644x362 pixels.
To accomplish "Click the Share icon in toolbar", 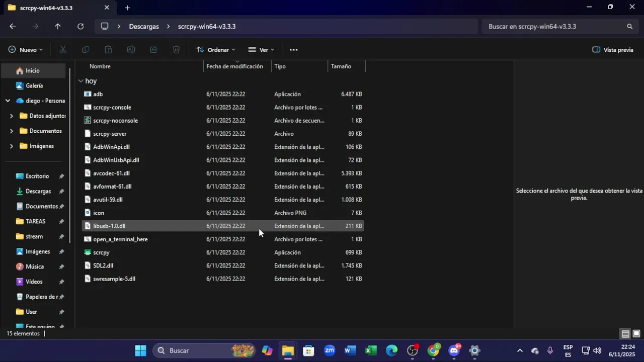I will [154, 50].
